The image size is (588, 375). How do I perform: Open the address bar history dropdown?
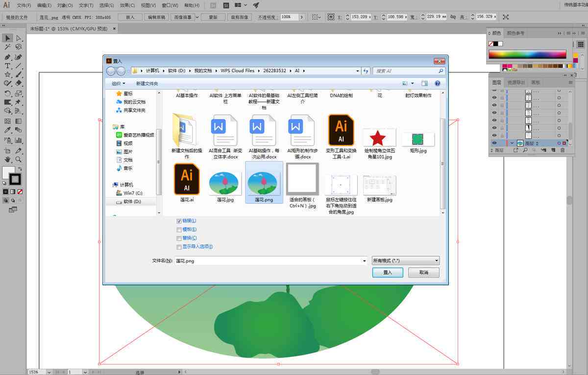click(x=358, y=71)
